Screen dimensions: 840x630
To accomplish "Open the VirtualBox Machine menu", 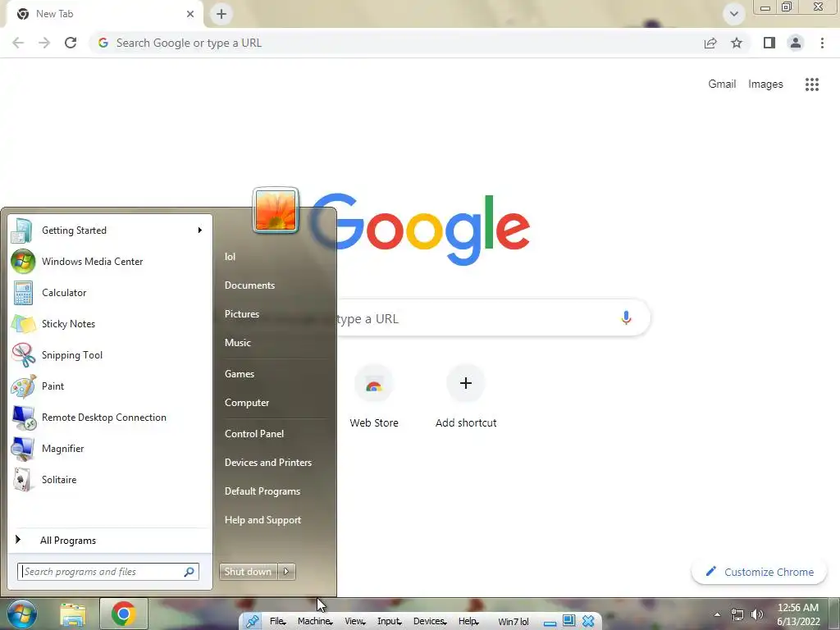I will tap(314, 622).
